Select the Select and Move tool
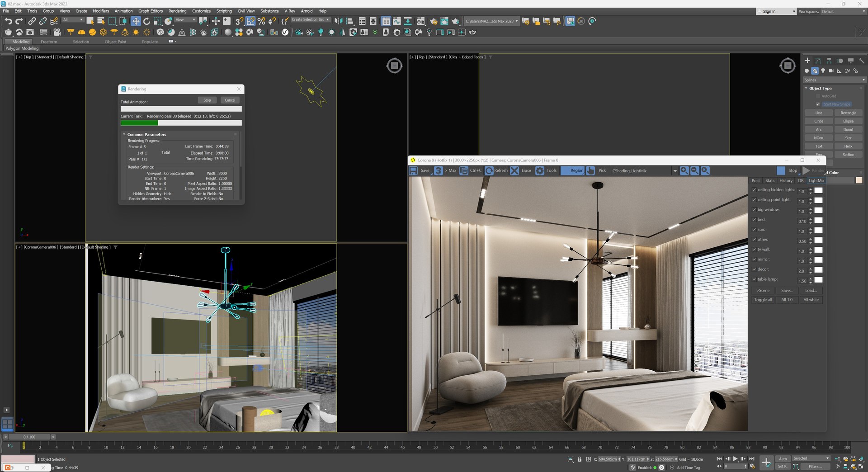This screenshot has width=868, height=472. [136, 21]
